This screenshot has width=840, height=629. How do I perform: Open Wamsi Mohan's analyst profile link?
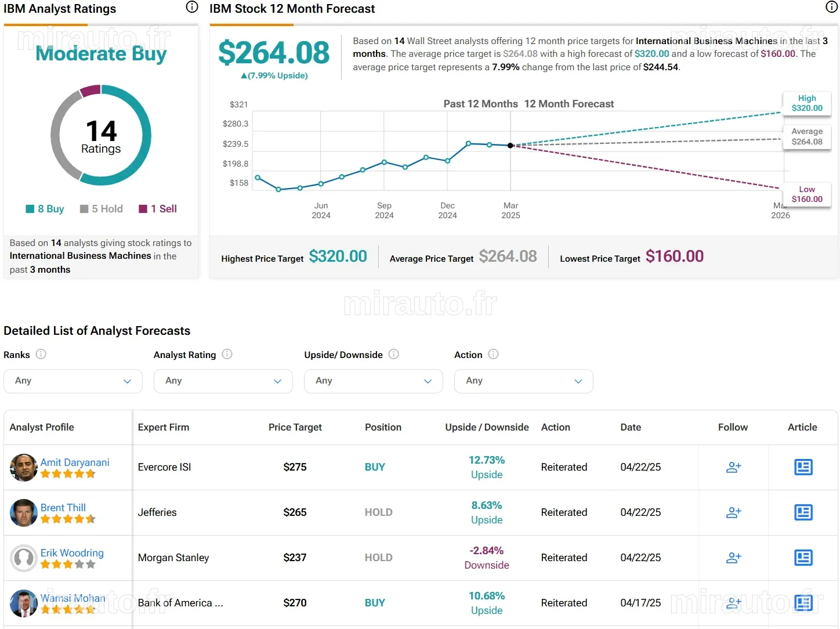pyautogui.click(x=73, y=598)
